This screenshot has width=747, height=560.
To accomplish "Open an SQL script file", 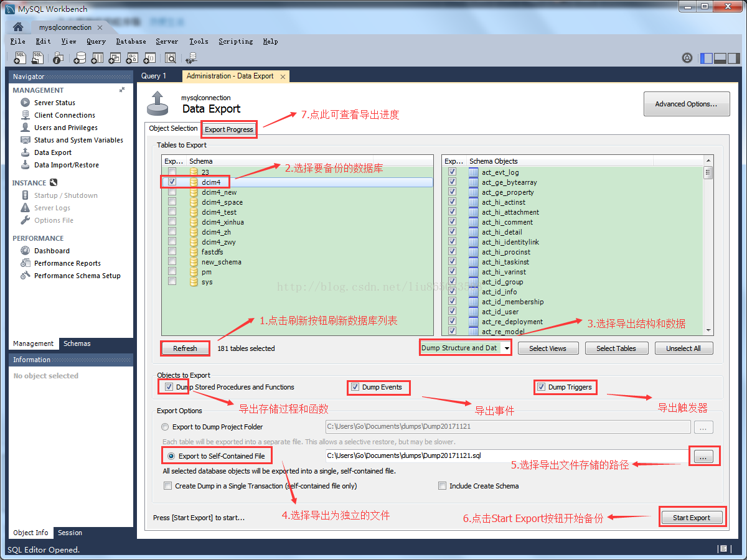I will (37, 58).
